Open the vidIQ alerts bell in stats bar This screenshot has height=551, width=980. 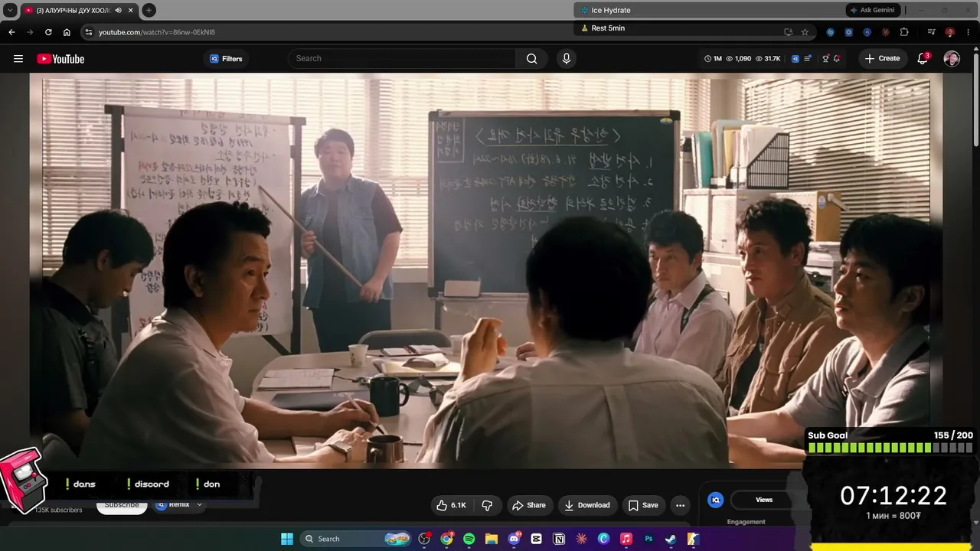pyautogui.click(x=837, y=58)
